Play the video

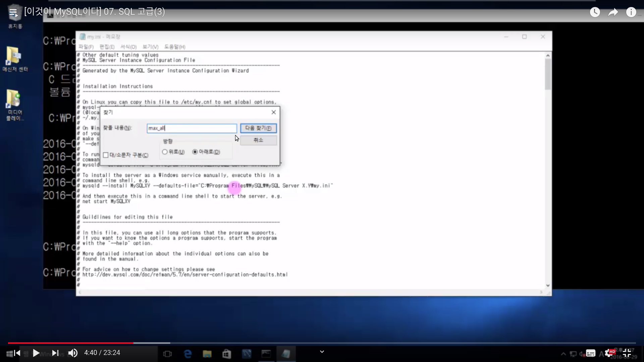click(x=36, y=353)
